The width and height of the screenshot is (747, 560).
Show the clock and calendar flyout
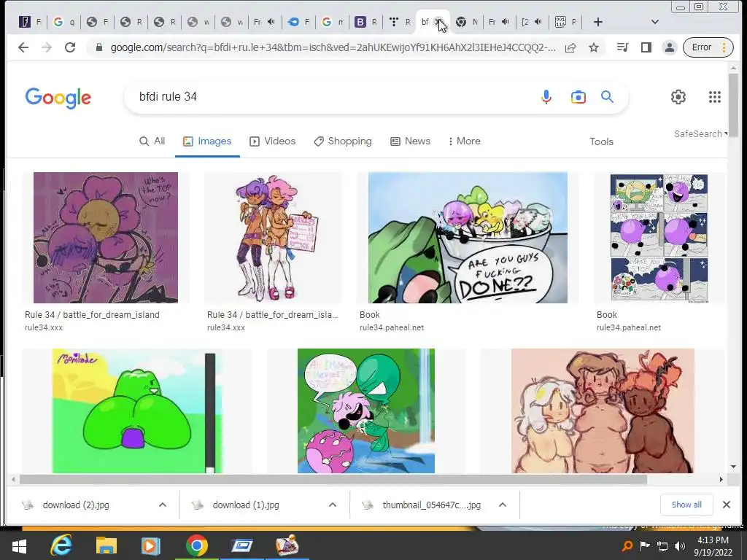[x=713, y=546]
